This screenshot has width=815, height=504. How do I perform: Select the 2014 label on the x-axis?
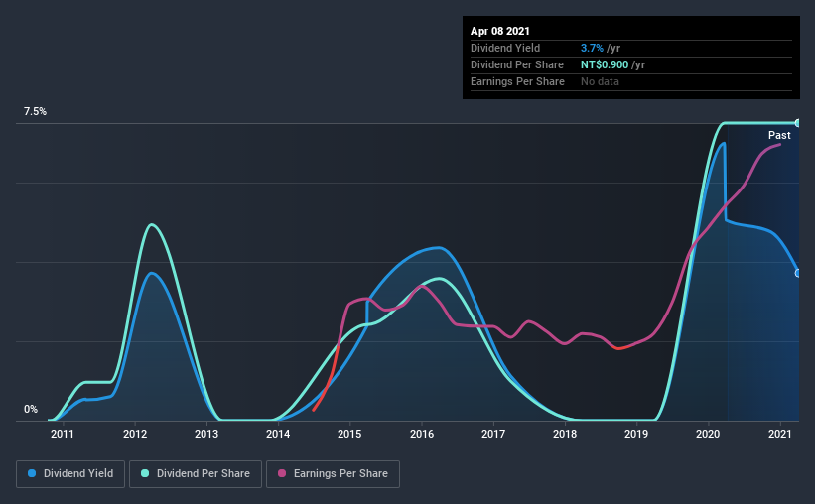click(278, 434)
